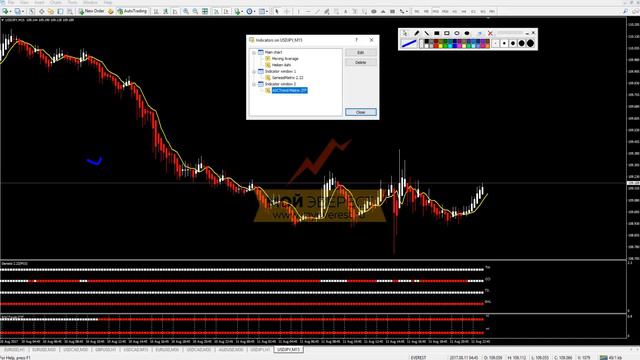640x360 pixels.
Task: Click Delete in Indicators dialog
Action: [x=361, y=62]
